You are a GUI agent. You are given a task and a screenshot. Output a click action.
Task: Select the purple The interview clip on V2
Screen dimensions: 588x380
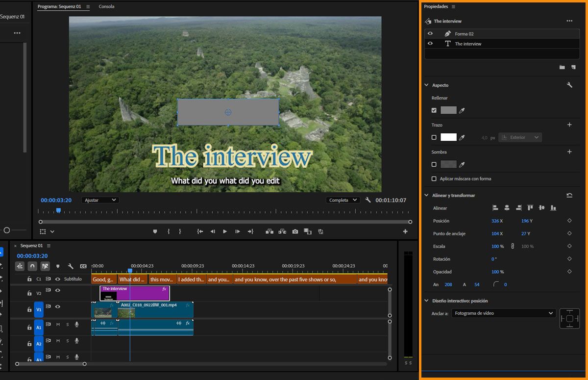coord(142,293)
